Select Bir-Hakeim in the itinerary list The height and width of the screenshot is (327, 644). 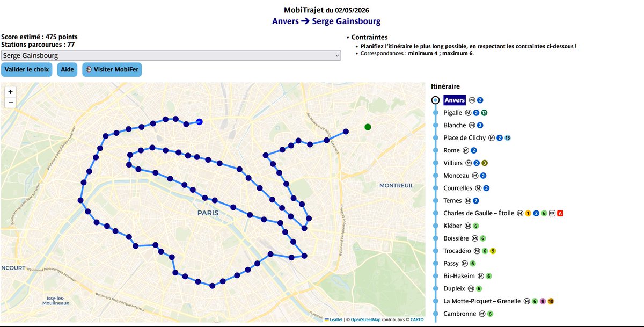pyautogui.click(x=459, y=276)
